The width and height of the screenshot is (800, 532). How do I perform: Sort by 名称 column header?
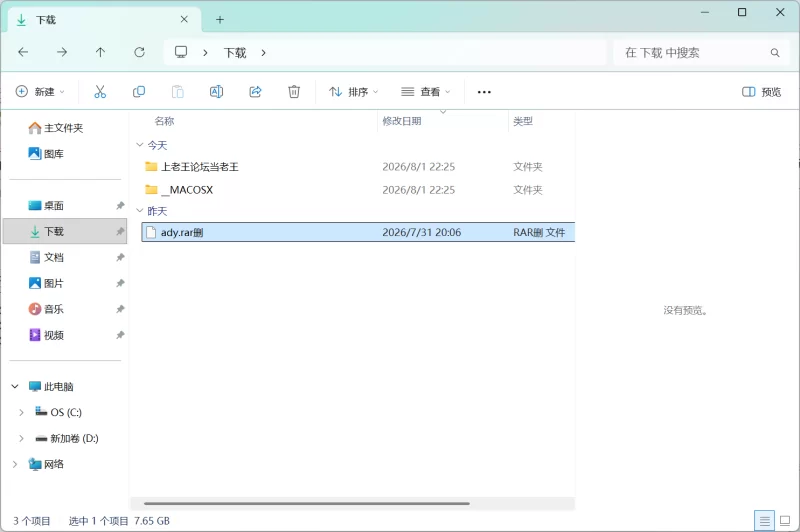coord(164,121)
